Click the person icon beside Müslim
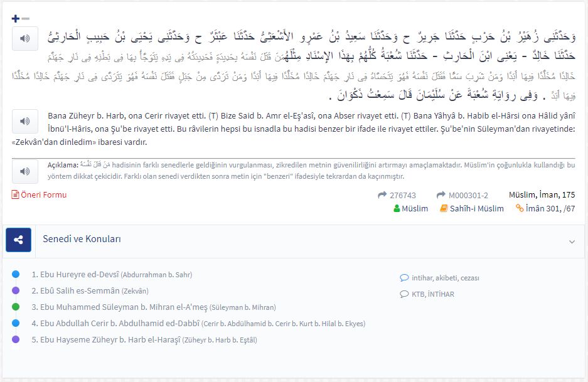588x382 pixels. [x=397, y=208]
